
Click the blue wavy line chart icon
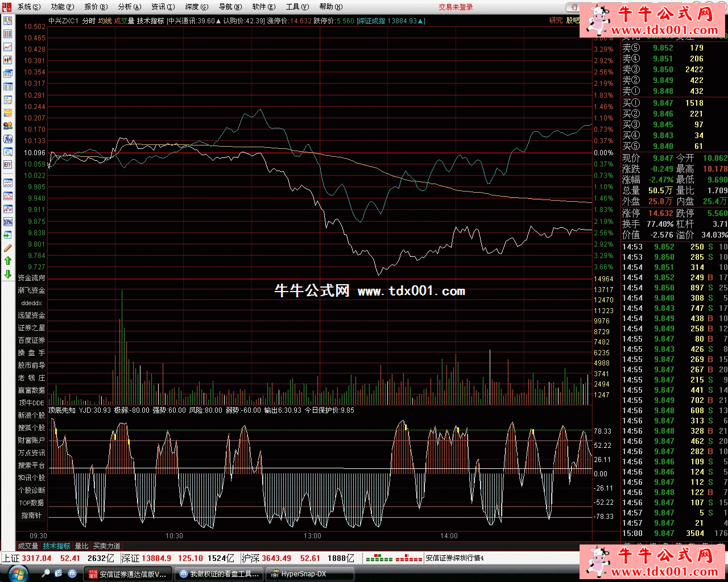(x=8, y=183)
